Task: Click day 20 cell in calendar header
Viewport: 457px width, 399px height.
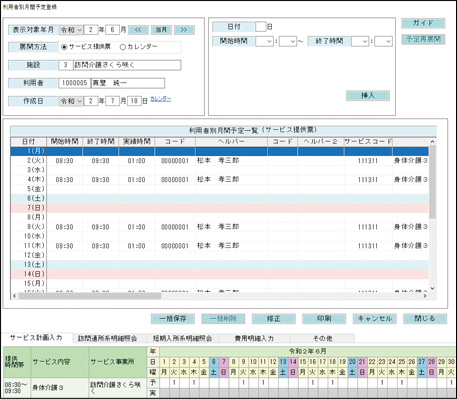Action: 352,362
